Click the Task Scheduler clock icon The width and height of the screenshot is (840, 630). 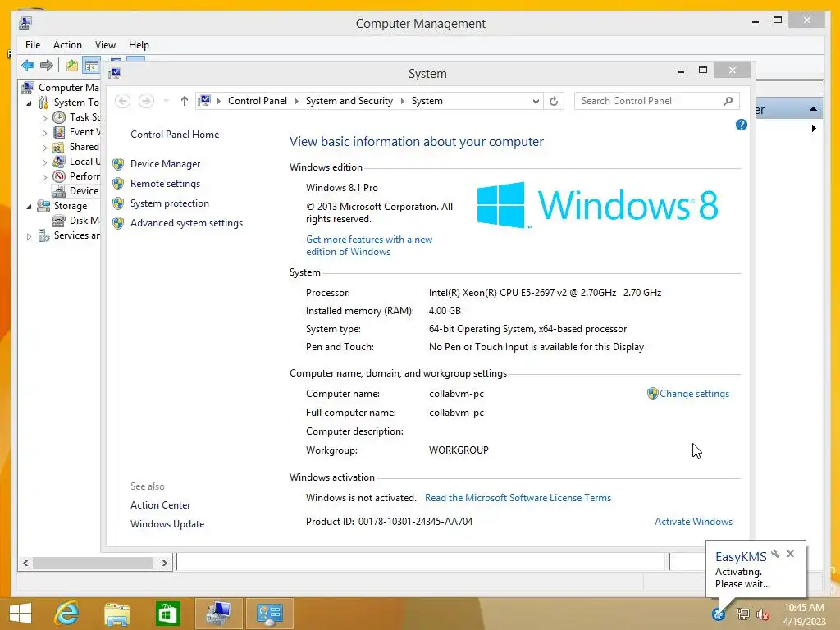pos(59,117)
